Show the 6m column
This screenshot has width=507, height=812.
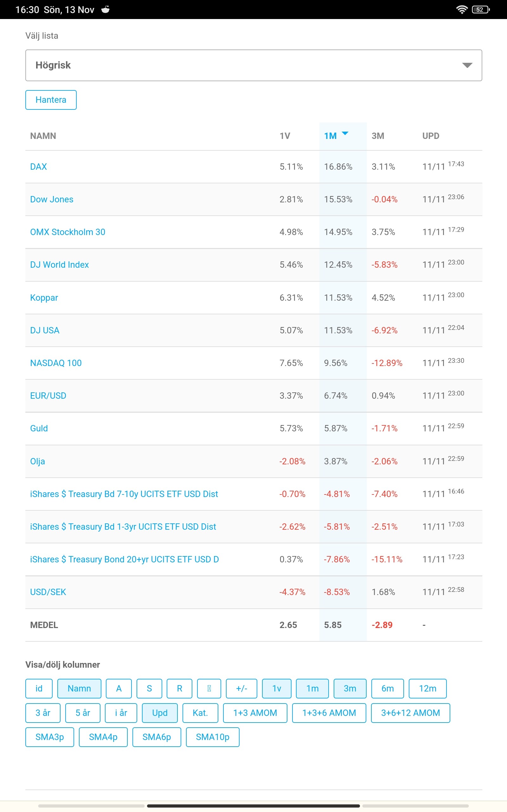pyautogui.click(x=388, y=689)
